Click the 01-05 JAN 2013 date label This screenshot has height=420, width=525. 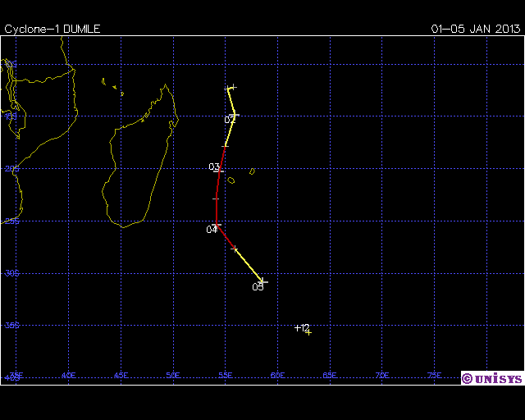click(x=476, y=29)
